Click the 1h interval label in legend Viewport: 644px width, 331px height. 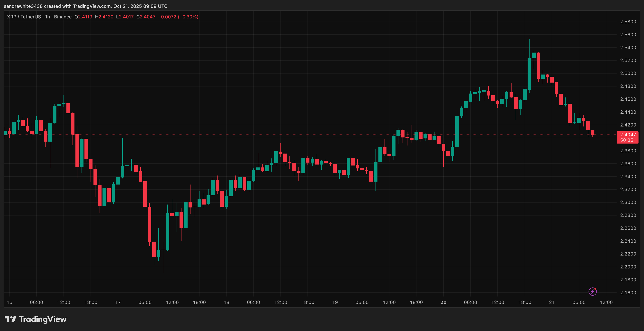coord(47,17)
